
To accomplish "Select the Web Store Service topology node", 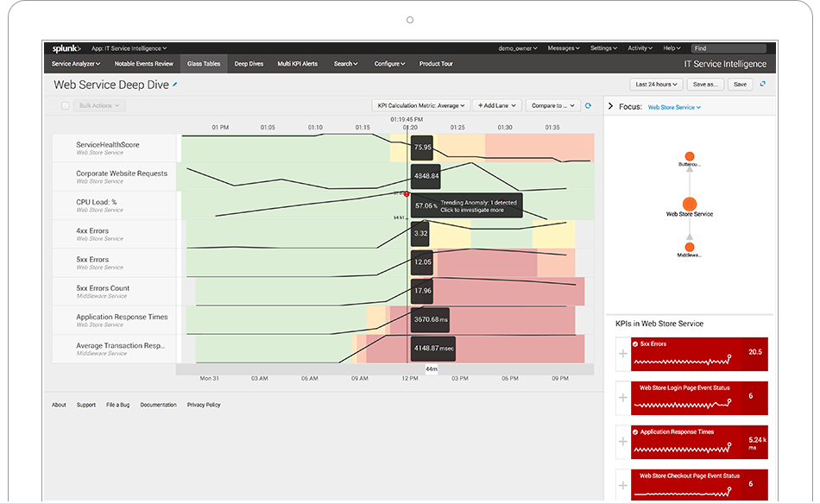I will point(690,204).
